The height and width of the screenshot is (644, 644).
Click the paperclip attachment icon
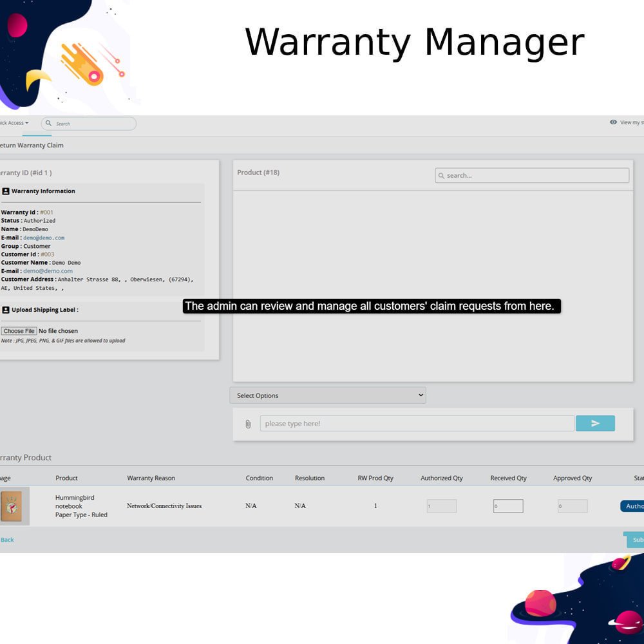[248, 424]
